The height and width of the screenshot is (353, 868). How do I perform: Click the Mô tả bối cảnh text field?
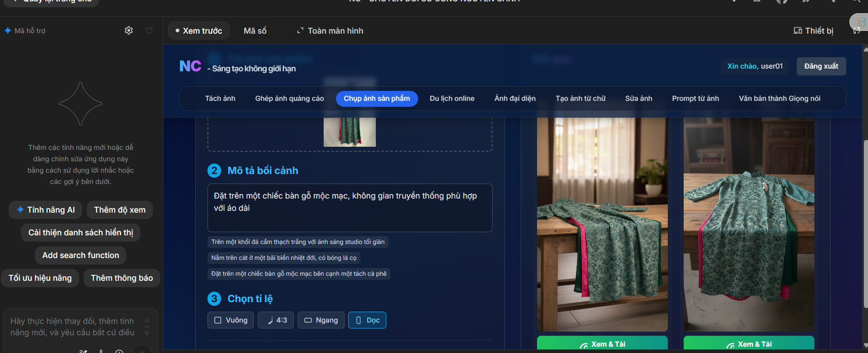click(x=350, y=208)
